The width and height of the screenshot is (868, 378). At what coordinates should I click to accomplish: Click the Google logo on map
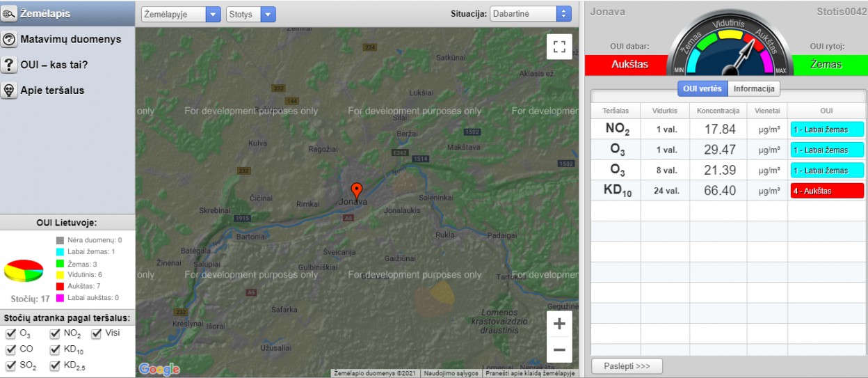click(x=159, y=369)
